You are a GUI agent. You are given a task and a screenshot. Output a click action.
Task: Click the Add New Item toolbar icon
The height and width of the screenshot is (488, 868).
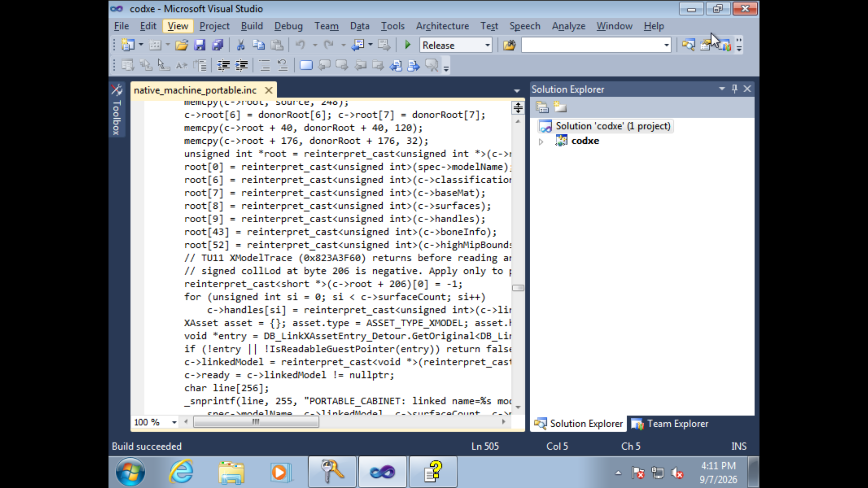[x=155, y=45]
